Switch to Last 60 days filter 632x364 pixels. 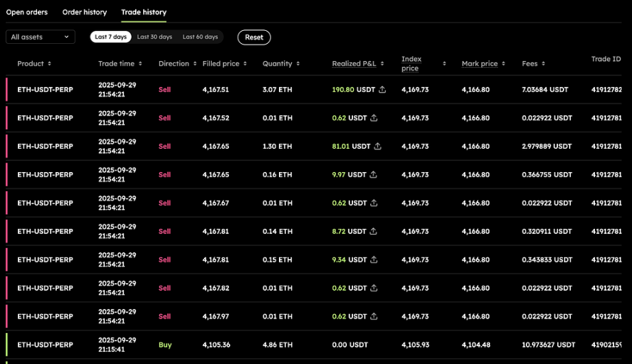200,37
